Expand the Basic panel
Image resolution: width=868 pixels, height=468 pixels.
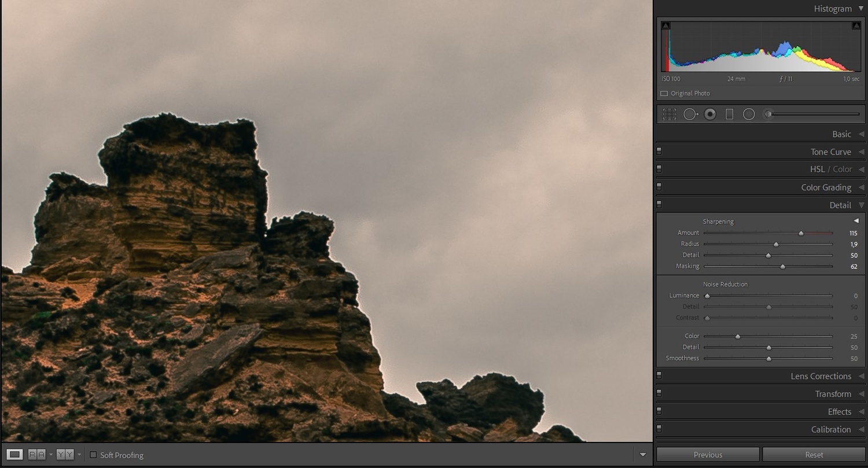pos(842,134)
